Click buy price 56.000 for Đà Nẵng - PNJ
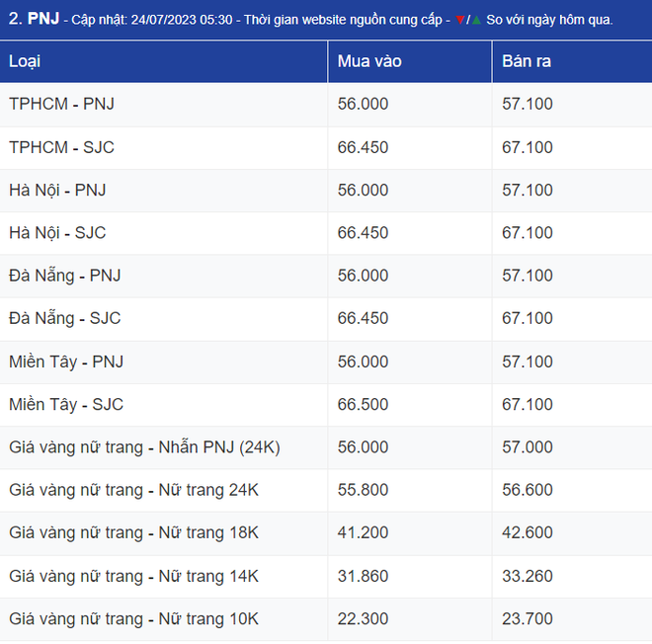The image size is (652, 644). (x=363, y=276)
